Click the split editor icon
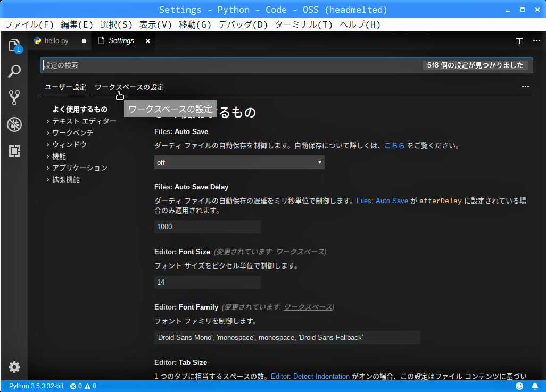 pos(519,41)
